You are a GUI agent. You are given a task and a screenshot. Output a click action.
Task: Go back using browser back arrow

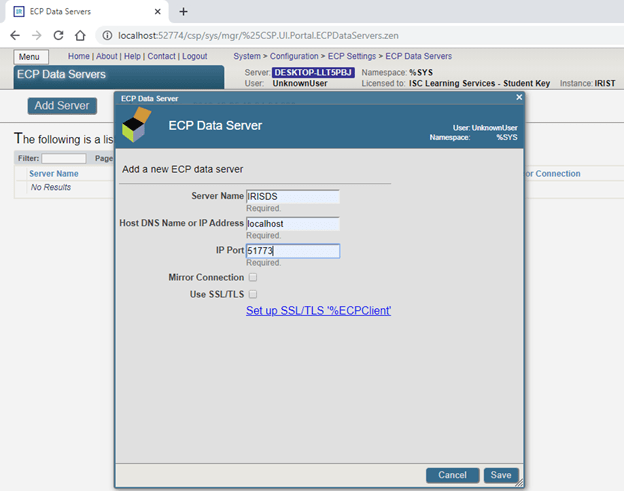(x=15, y=35)
